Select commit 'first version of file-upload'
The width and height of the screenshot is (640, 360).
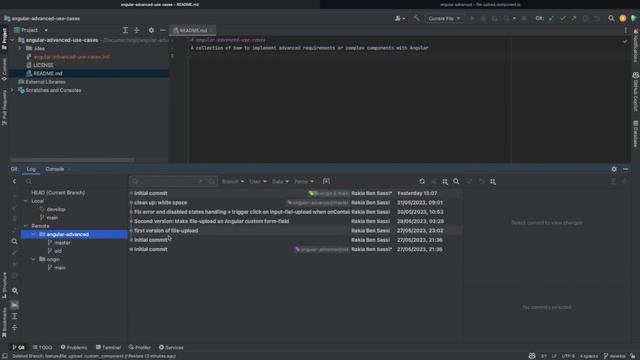coord(166,231)
